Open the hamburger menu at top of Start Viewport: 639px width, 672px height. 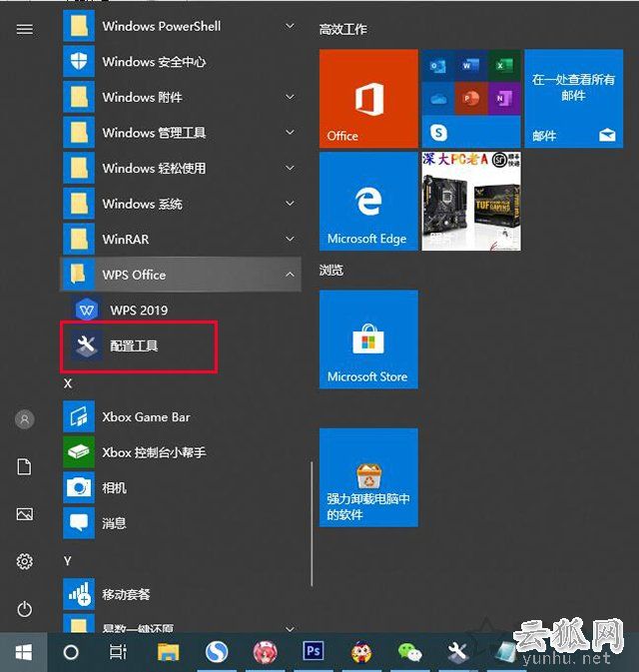point(24,29)
